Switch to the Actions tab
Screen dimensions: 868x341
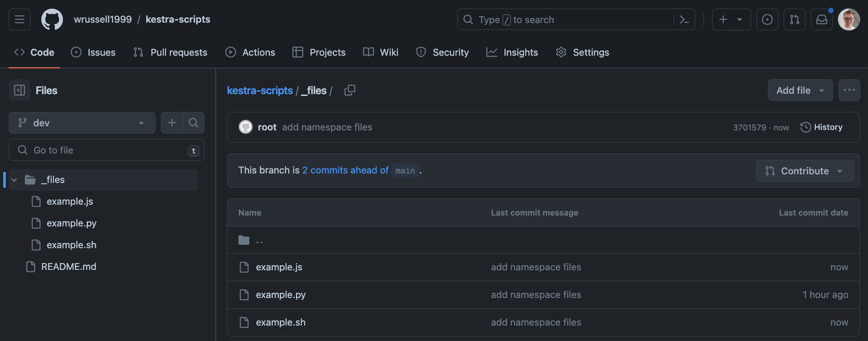pos(250,53)
